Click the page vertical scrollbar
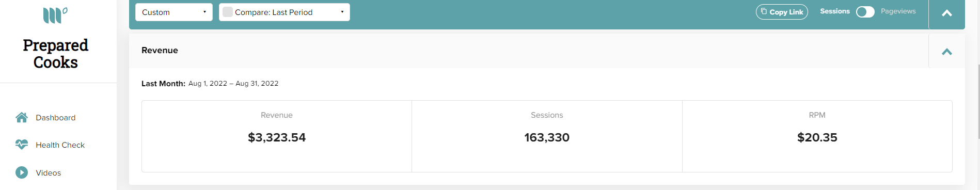 [978, 101]
